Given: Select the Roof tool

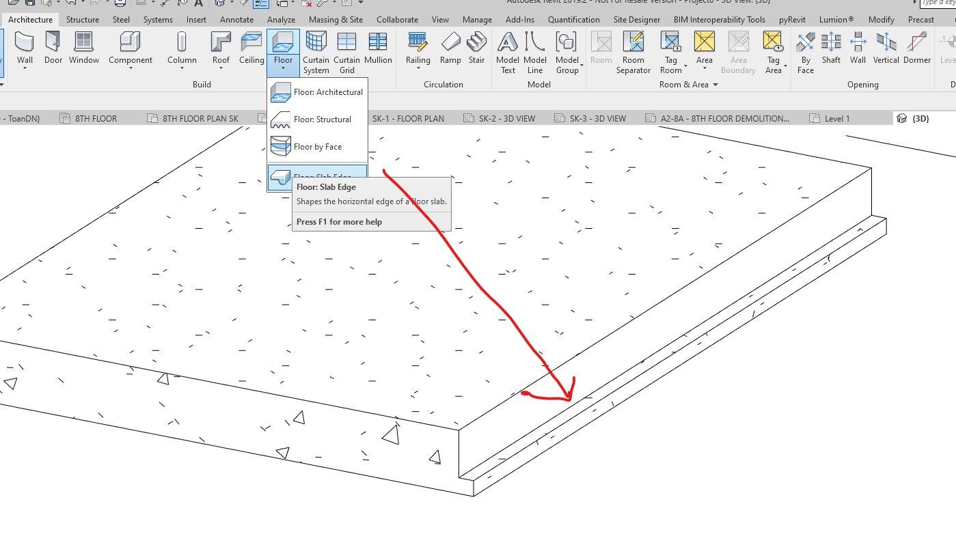Looking at the screenshot, I should click(220, 48).
